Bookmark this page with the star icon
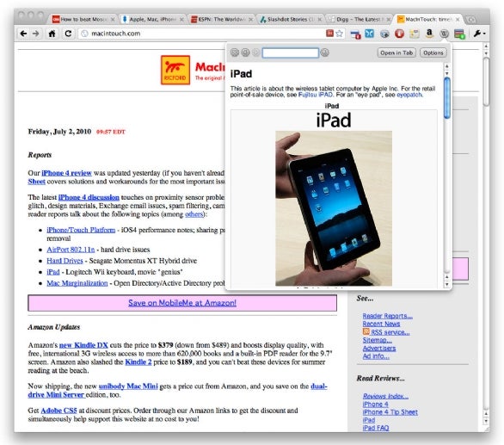The width and height of the screenshot is (504, 445). [340, 34]
